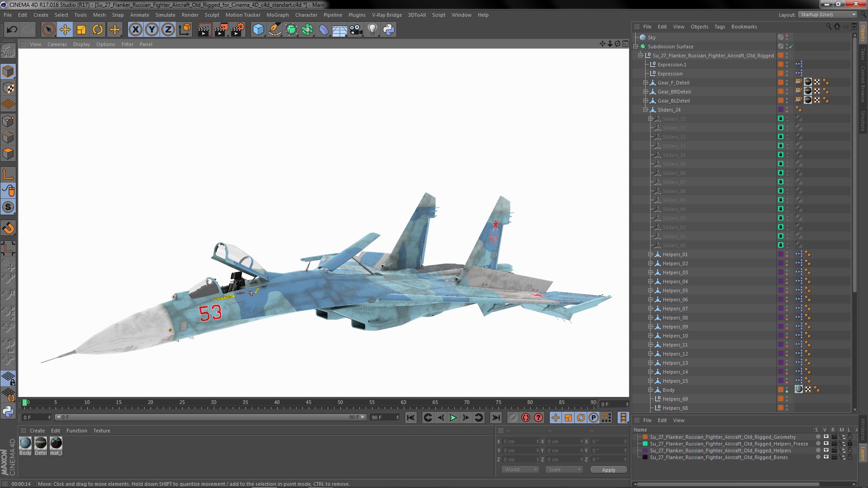Toggle X-axis lock button
Screen dimensions: 868x488
click(135, 30)
